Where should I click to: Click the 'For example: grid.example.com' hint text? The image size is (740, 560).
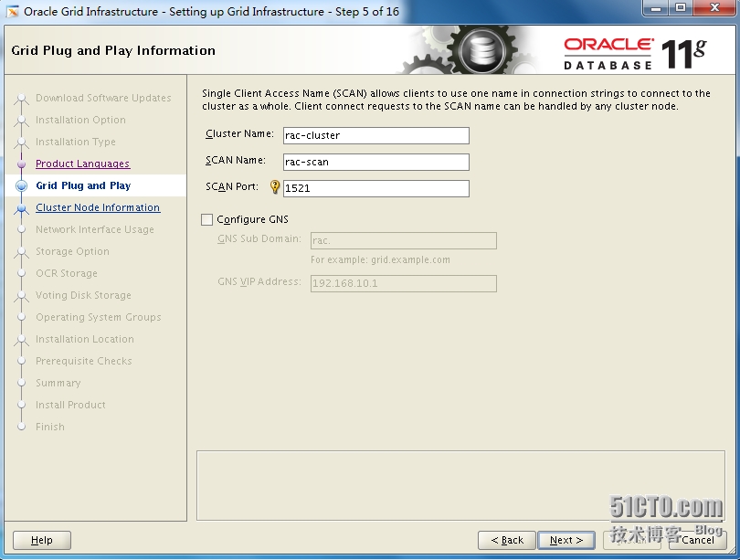pos(380,260)
